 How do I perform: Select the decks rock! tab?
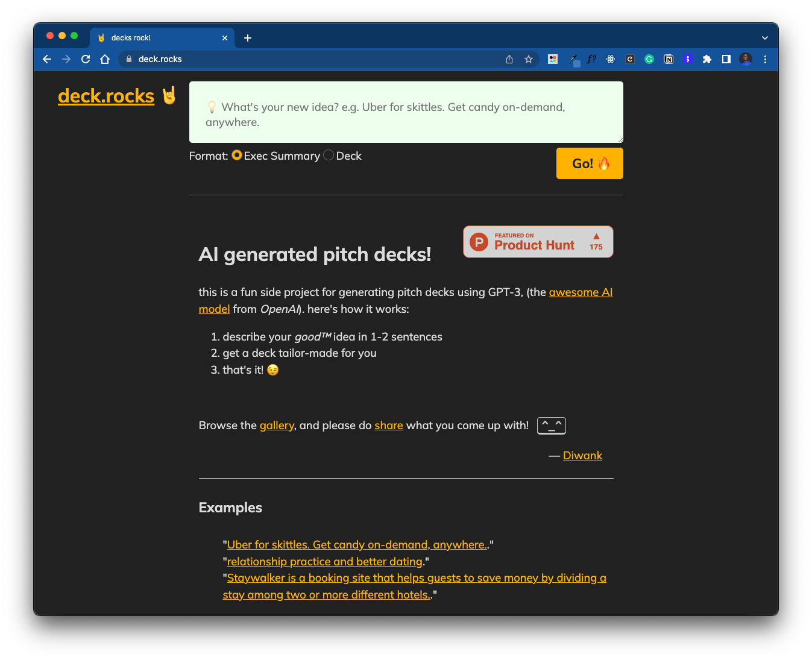point(162,38)
